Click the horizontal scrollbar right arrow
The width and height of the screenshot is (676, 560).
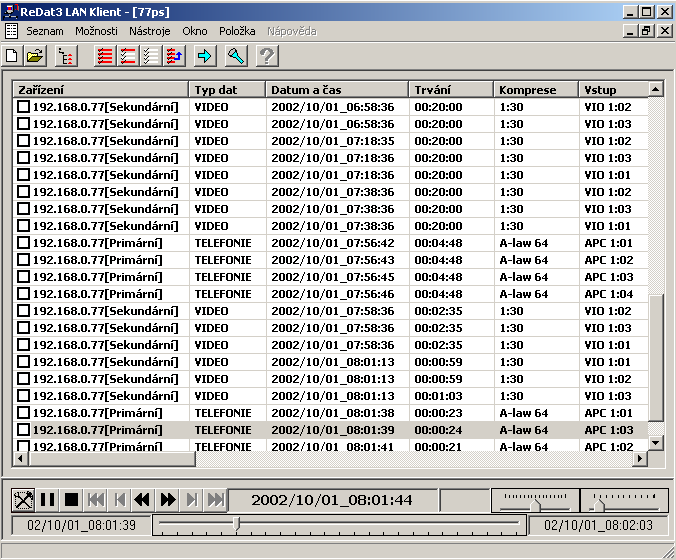[640, 459]
